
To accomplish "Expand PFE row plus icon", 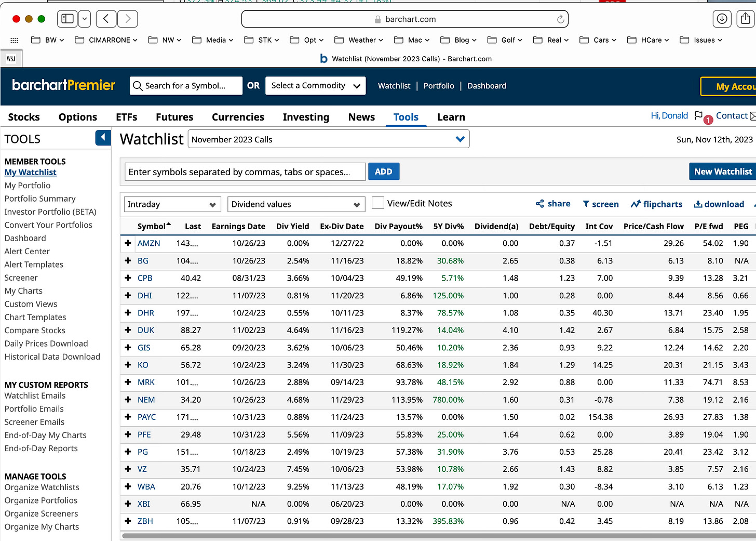I will pos(128,434).
